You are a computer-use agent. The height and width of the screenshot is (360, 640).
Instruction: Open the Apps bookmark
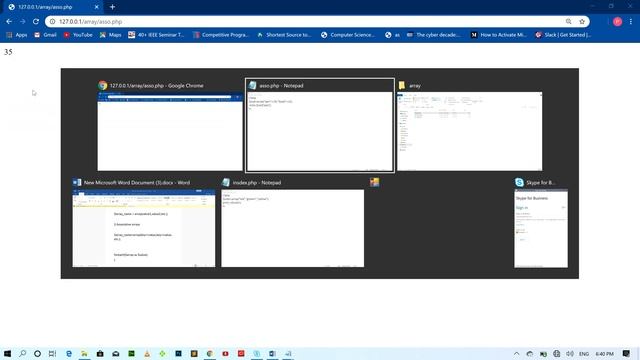17,35
